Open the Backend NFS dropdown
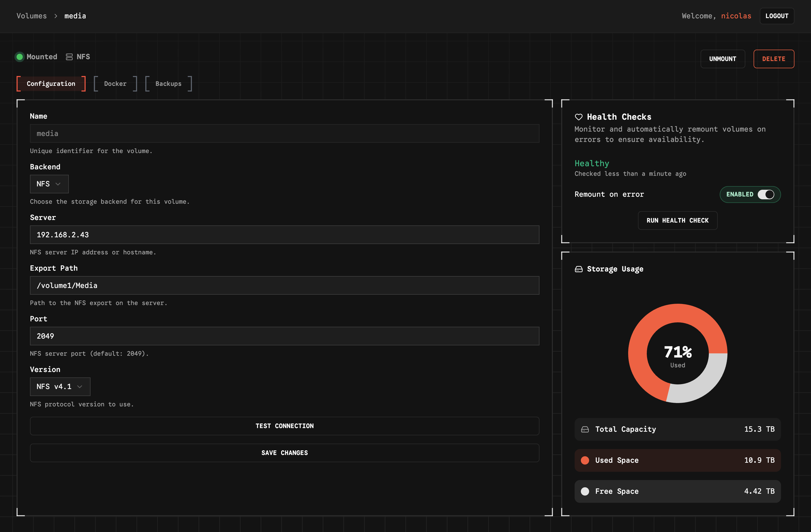Viewport: 811px width, 532px height. tap(49, 184)
